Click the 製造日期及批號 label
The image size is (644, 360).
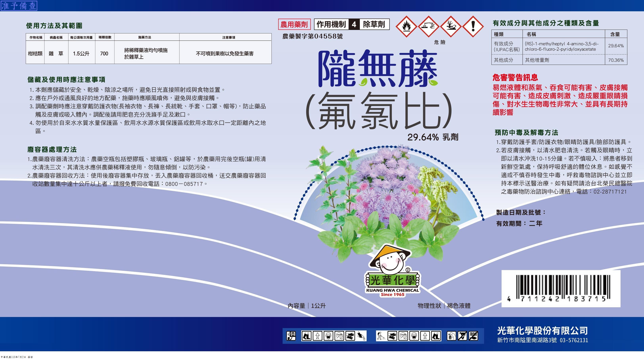pos(521,213)
